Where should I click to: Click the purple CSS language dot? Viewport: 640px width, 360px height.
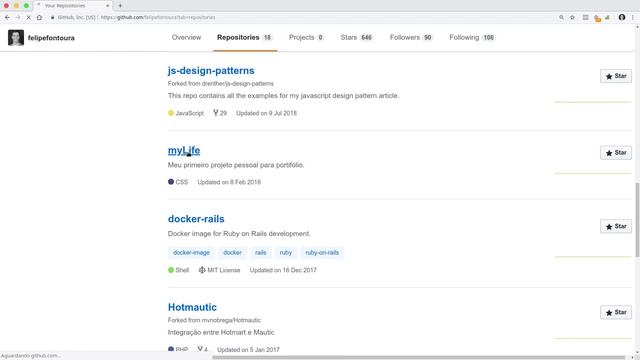coord(171,182)
